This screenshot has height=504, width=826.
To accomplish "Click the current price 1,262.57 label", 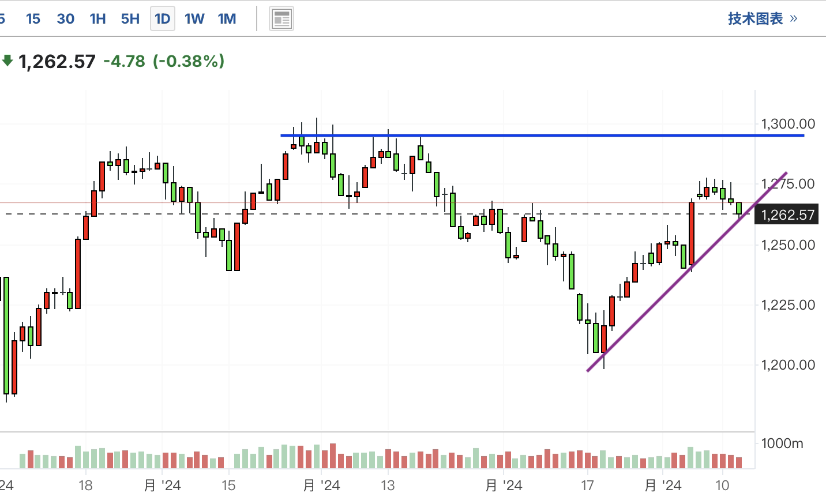I will (57, 61).
